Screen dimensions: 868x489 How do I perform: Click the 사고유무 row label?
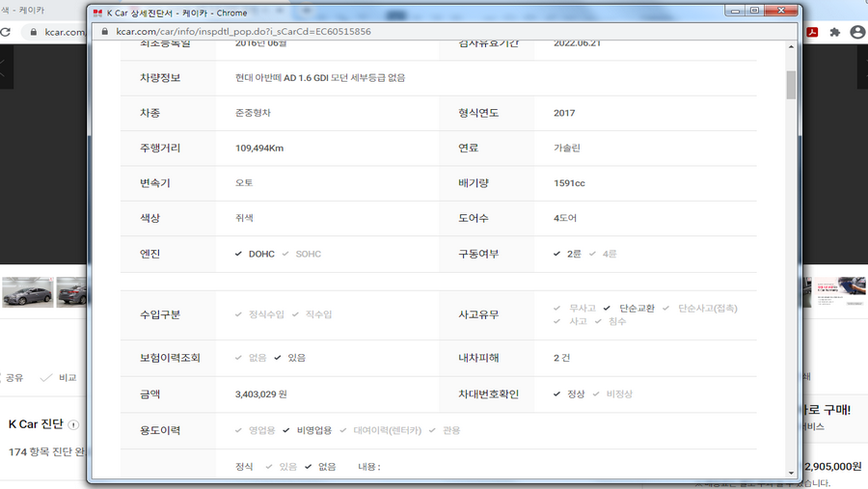pyautogui.click(x=478, y=314)
